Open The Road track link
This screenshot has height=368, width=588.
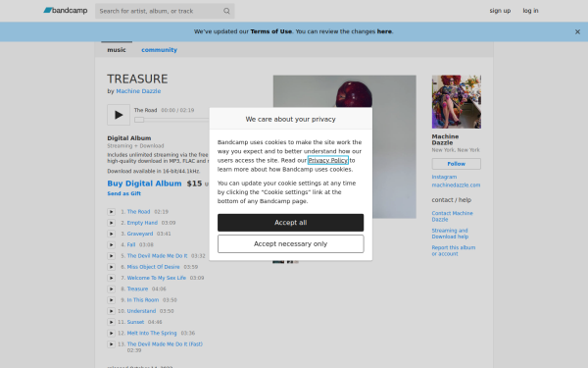point(138,212)
